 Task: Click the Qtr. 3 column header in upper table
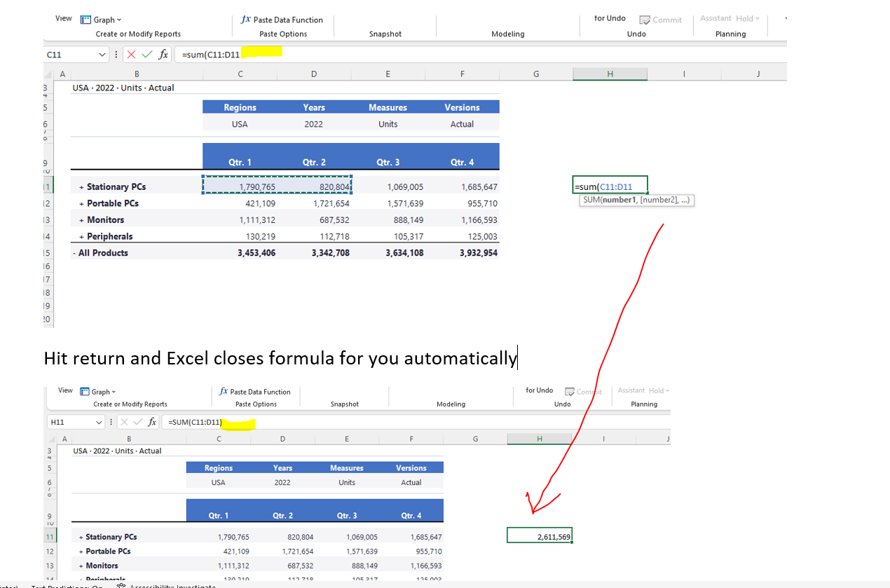pos(388,163)
